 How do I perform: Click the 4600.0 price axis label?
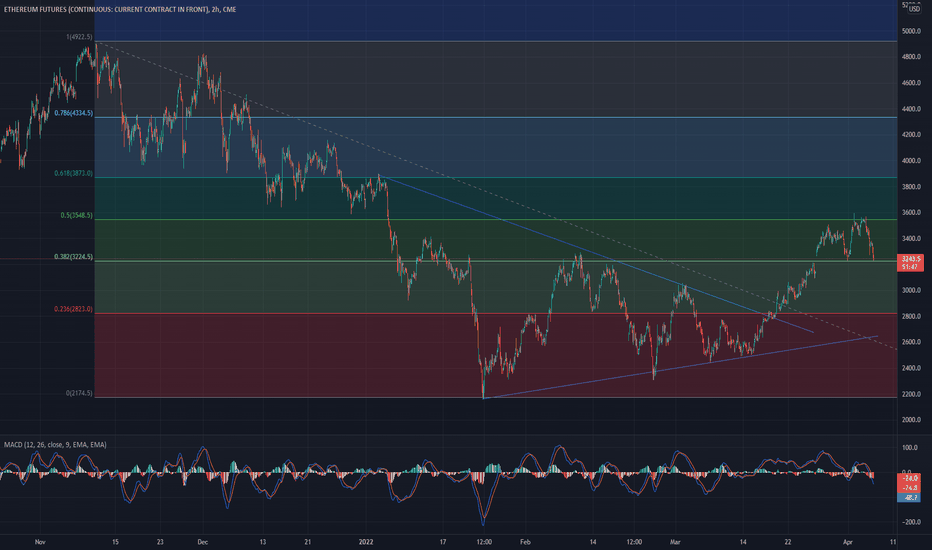pyautogui.click(x=911, y=83)
